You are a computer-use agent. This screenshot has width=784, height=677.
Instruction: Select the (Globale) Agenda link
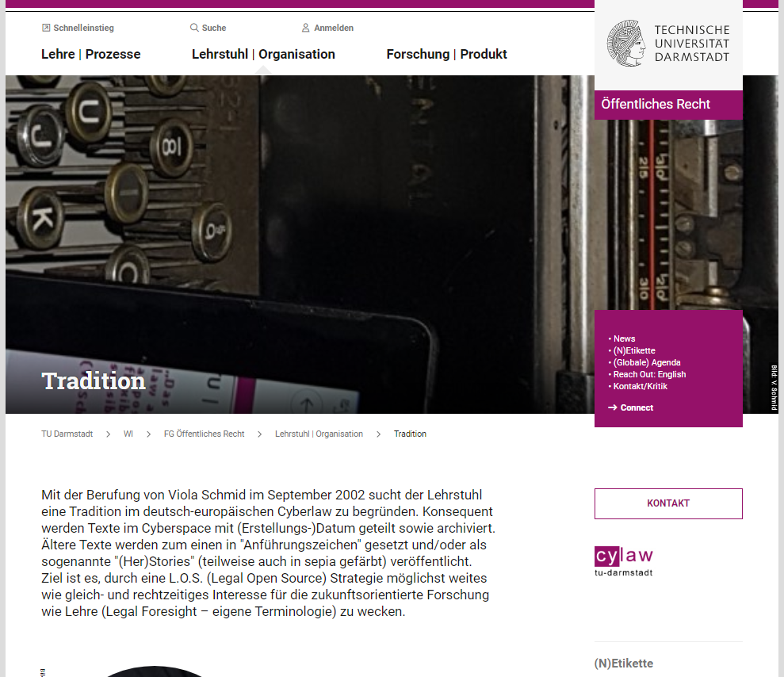click(x=647, y=362)
